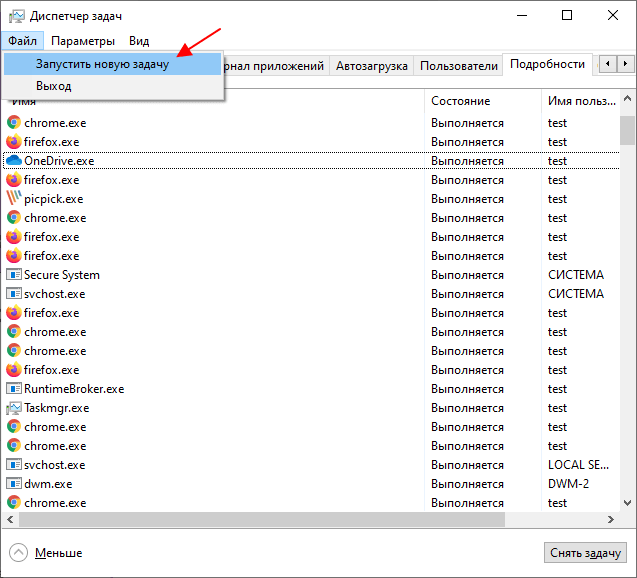Click the firefox.exe icon just above Secure System
The image size is (637, 578).
click(x=14, y=255)
